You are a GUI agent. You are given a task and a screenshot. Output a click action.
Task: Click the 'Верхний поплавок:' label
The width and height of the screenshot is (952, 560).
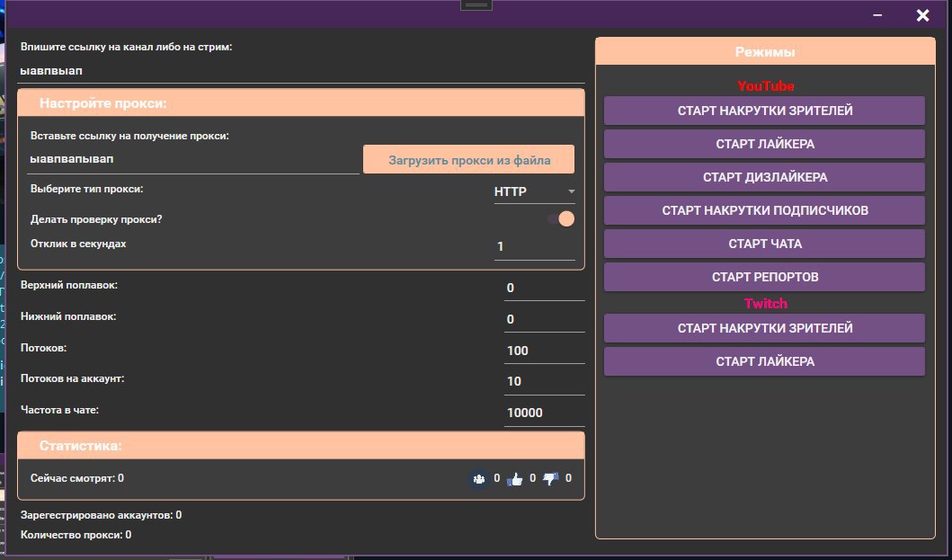click(69, 285)
